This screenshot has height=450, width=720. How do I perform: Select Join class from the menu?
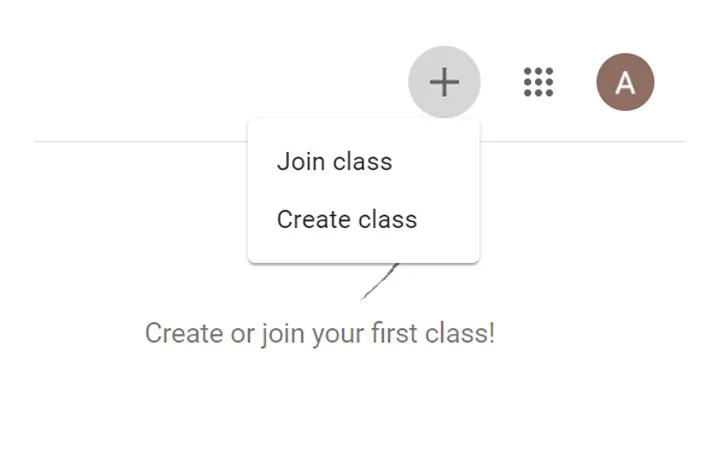click(334, 162)
